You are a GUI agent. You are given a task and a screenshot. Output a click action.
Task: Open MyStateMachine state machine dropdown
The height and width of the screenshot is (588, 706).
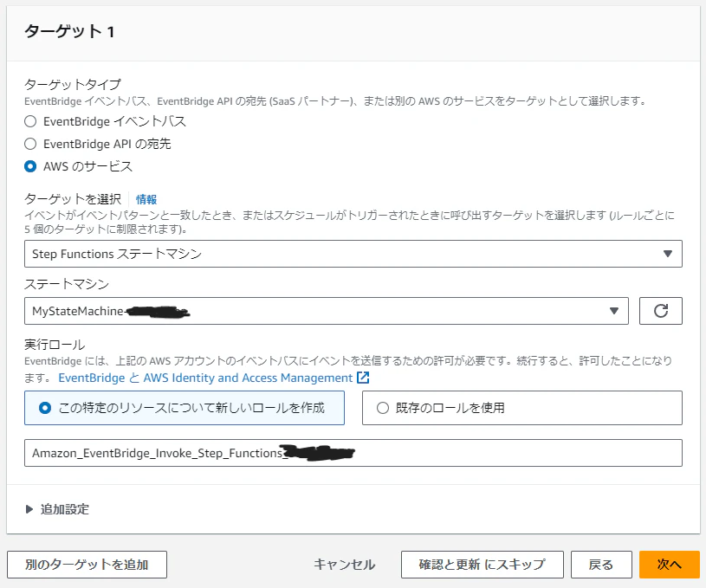pos(327,311)
